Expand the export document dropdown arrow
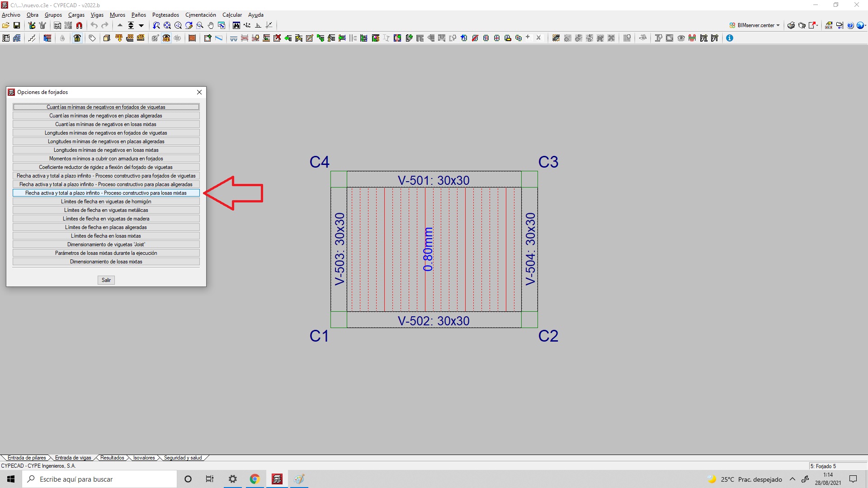 [817, 25]
